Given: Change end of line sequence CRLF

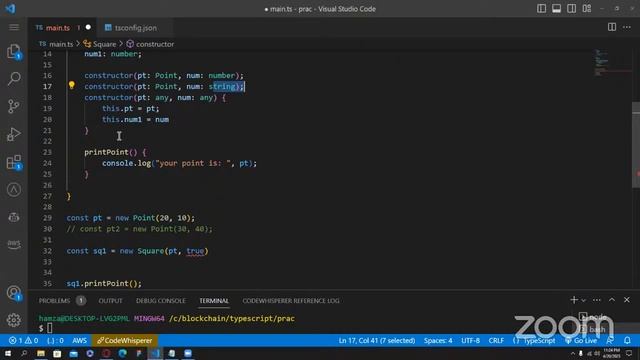Looking at the screenshot, I should pyautogui.click(x=496, y=340).
